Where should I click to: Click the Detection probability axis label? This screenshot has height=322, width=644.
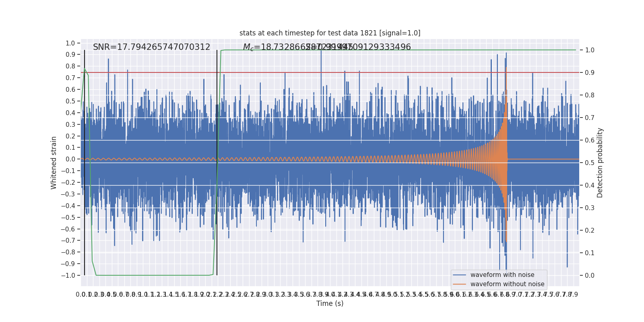(600, 163)
